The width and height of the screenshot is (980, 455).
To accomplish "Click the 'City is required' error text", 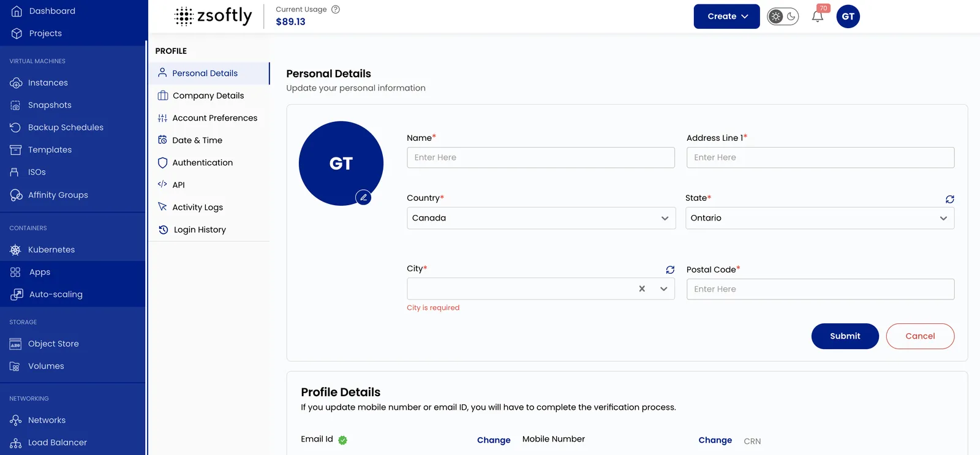I will pos(433,308).
